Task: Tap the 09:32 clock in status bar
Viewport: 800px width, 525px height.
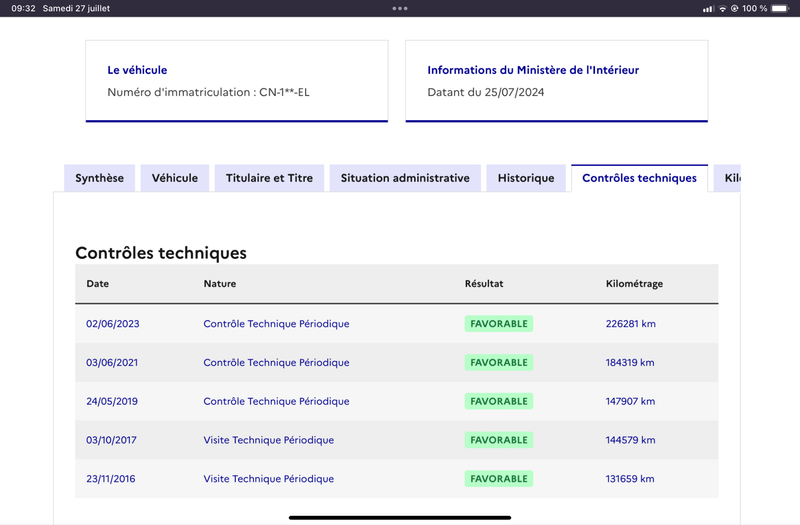Action: click(x=23, y=8)
